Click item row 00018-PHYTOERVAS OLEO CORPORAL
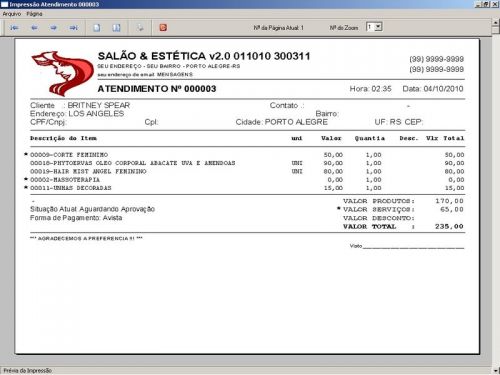This screenshot has height=375, width=500. click(x=247, y=163)
